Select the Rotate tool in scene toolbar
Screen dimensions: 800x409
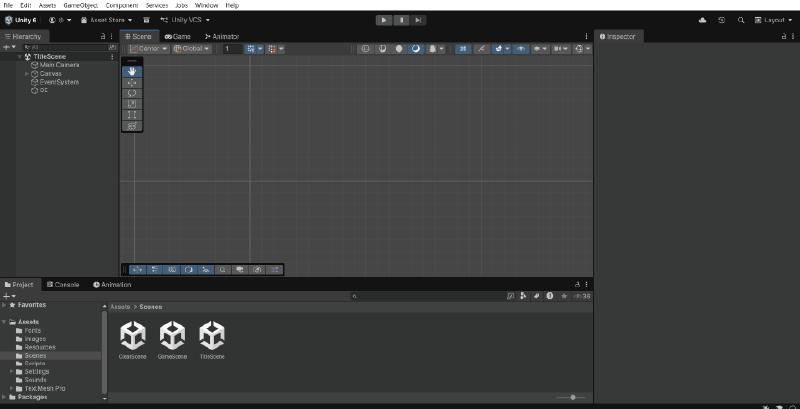[132, 93]
